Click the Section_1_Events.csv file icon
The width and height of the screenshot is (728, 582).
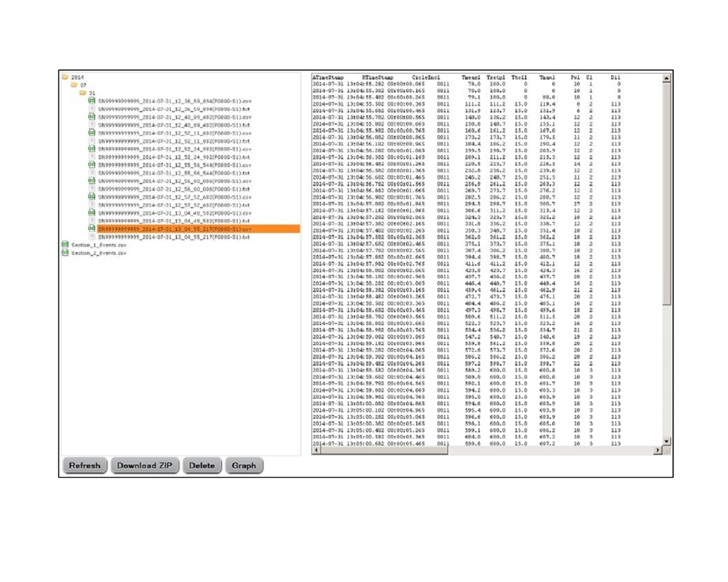tap(64, 245)
